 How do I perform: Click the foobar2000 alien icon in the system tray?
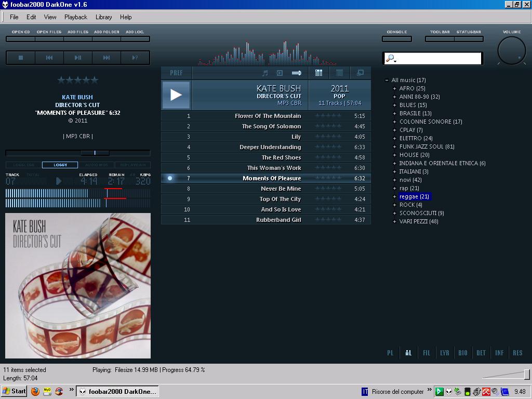(x=448, y=392)
